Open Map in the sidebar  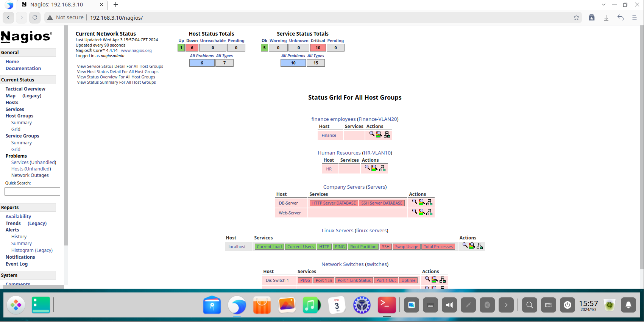11,96
